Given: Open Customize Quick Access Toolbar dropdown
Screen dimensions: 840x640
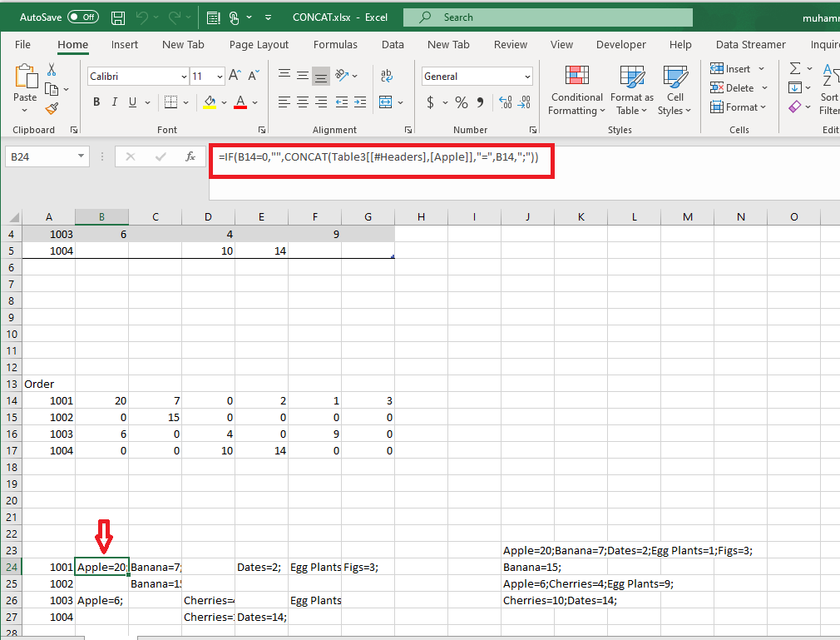Looking at the screenshot, I should point(268,17).
